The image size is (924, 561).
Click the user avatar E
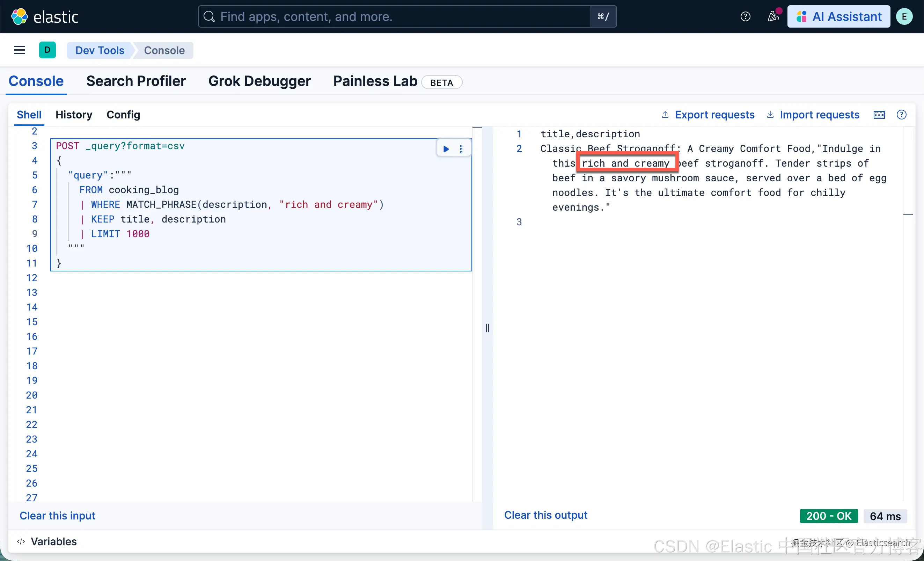pyautogui.click(x=904, y=16)
